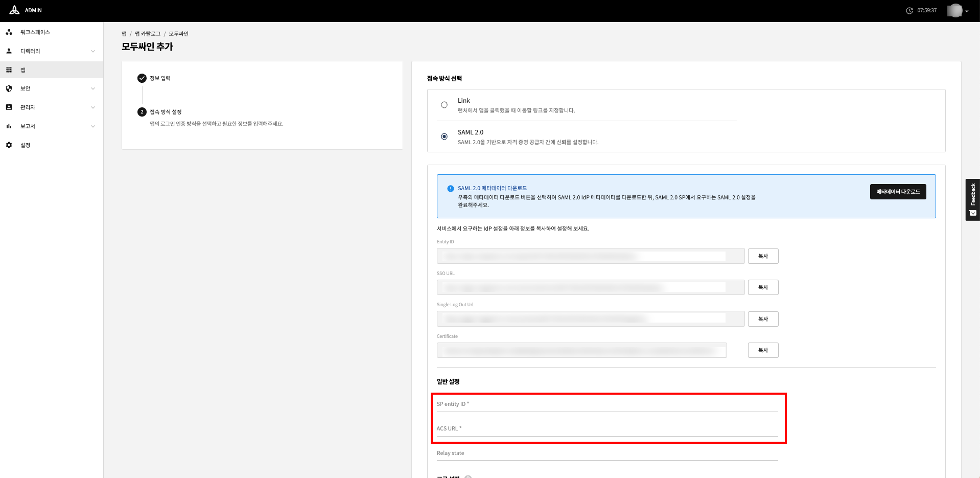Click the security shield icon
The image size is (980, 478).
9,88
